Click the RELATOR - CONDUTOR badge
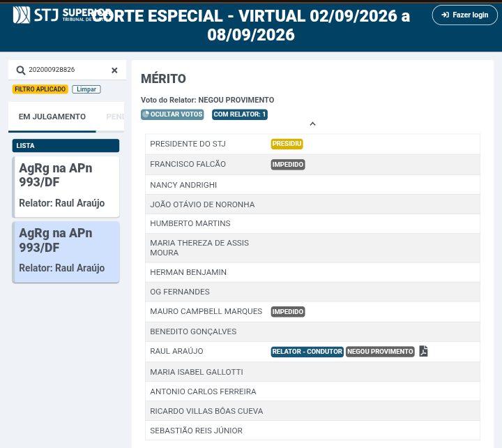This screenshot has width=502, height=448. [x=307, y=352]
